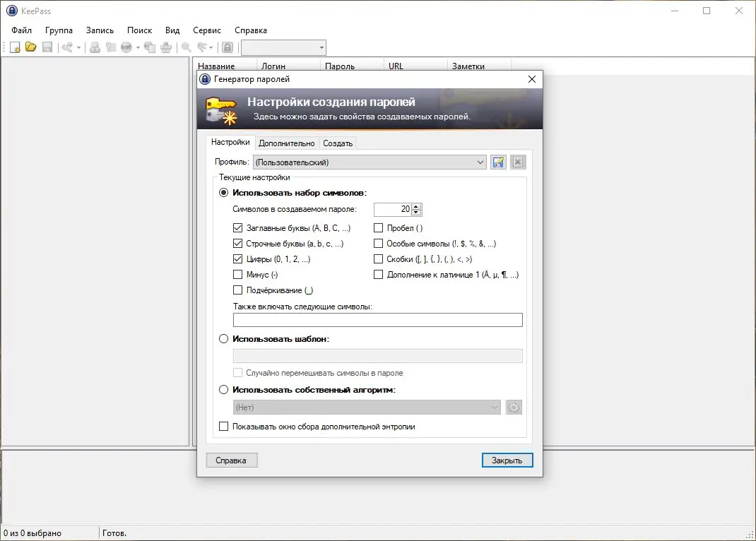
Task: Click the Open database folder icon
Action: click(x=31, y=47)
